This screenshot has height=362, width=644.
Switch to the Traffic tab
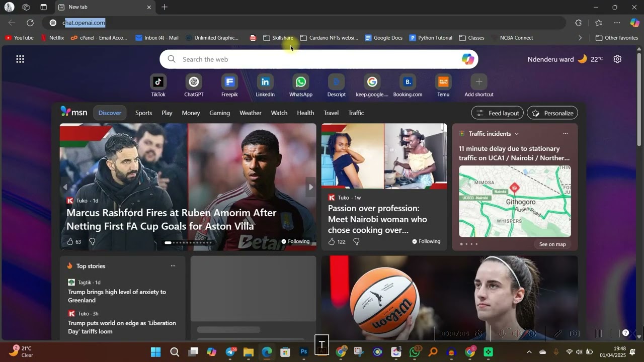coord(356,113)
